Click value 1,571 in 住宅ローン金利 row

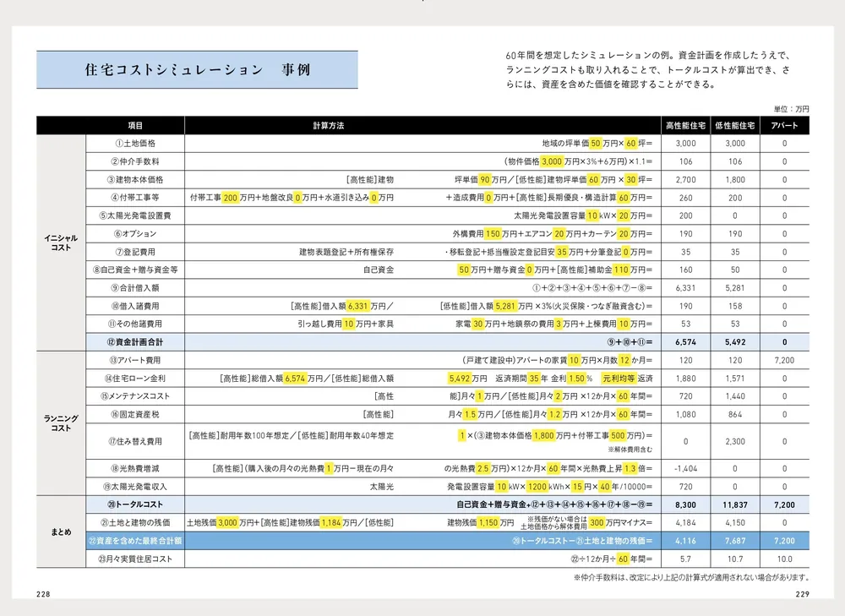(x=735, y=379)
